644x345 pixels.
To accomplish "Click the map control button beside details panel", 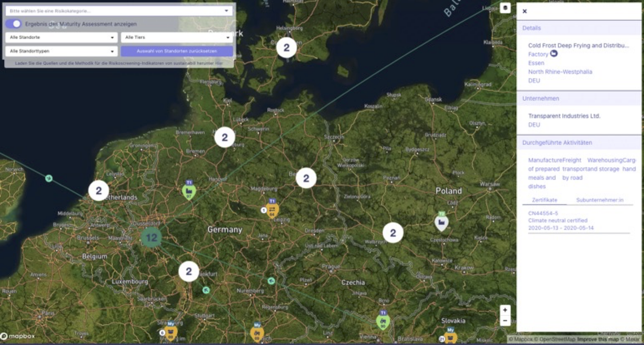I will pyautogui.click(x=505, y=8).
